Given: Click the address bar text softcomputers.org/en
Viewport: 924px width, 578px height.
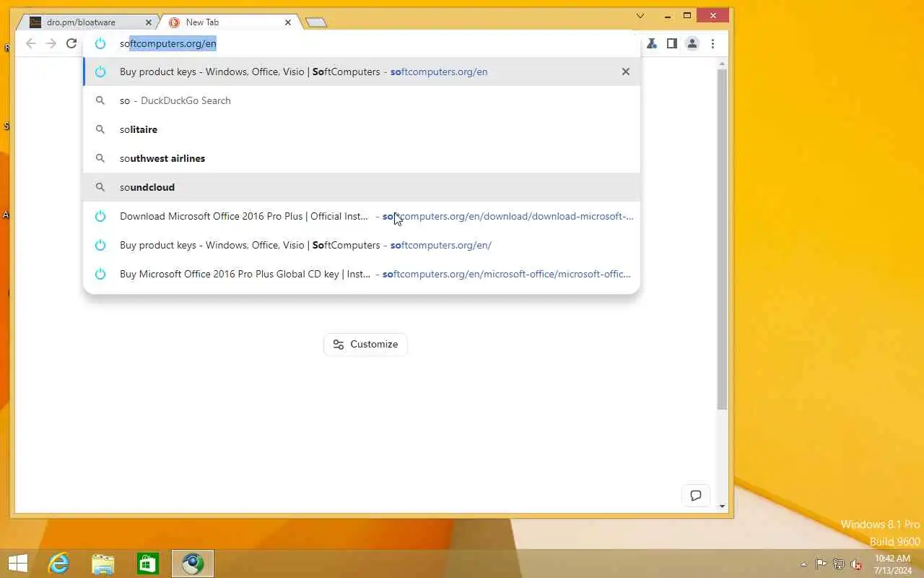Looking at the screenshot, I should pos(168,43).
